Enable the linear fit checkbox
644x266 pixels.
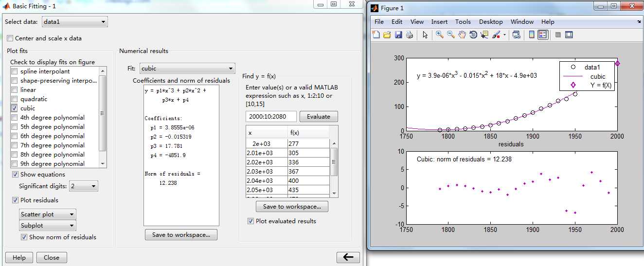click(x=15, y=90)
